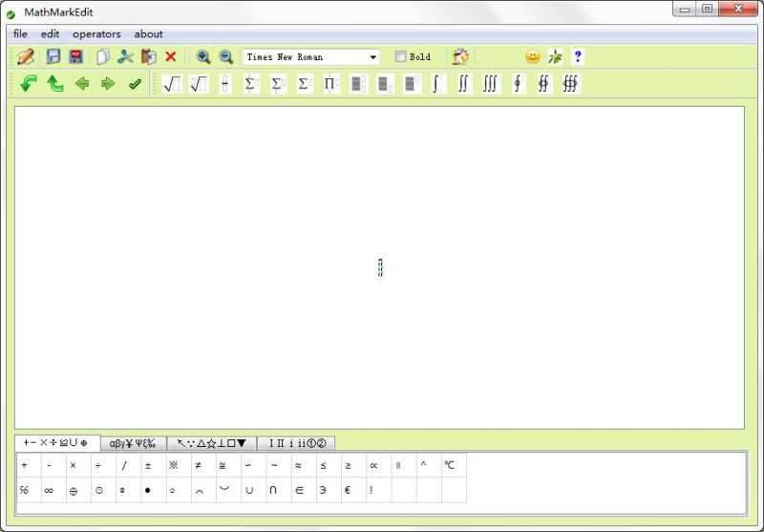The width and height of the screenshot is (764, 532).
Task: Click the scissors cut icon
Action: point(125,57)
